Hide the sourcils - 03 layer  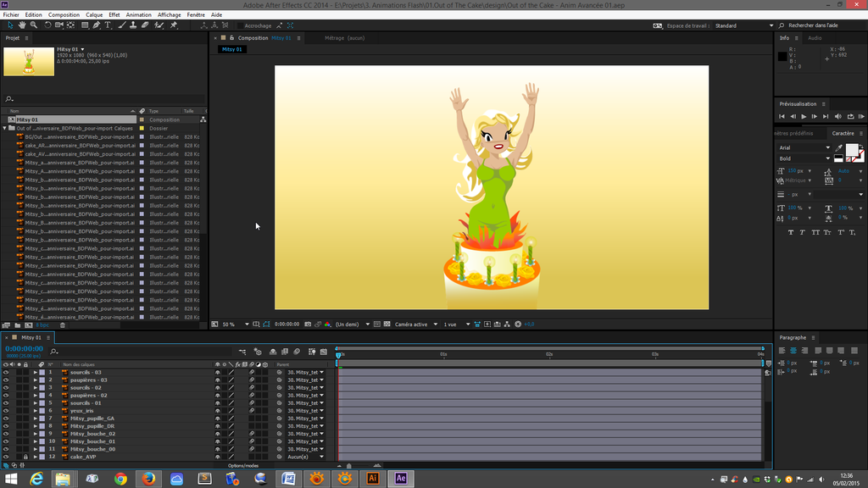[6, 372]
